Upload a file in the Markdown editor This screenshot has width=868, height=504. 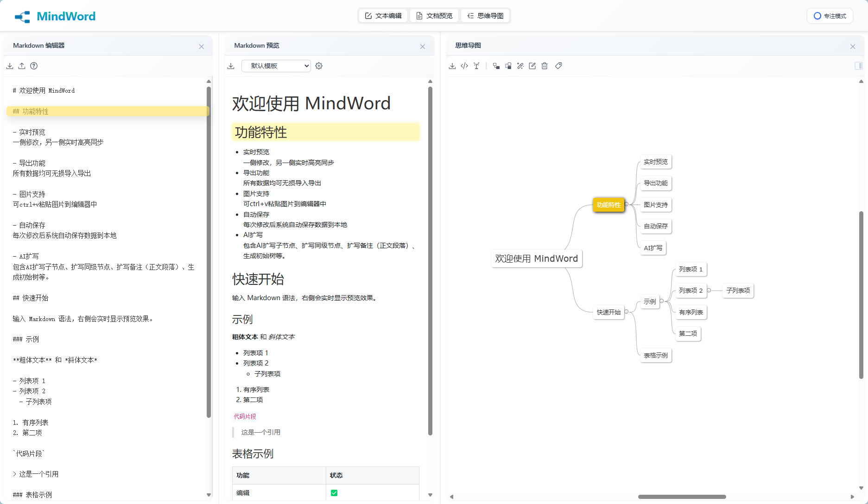pos(22,66)
